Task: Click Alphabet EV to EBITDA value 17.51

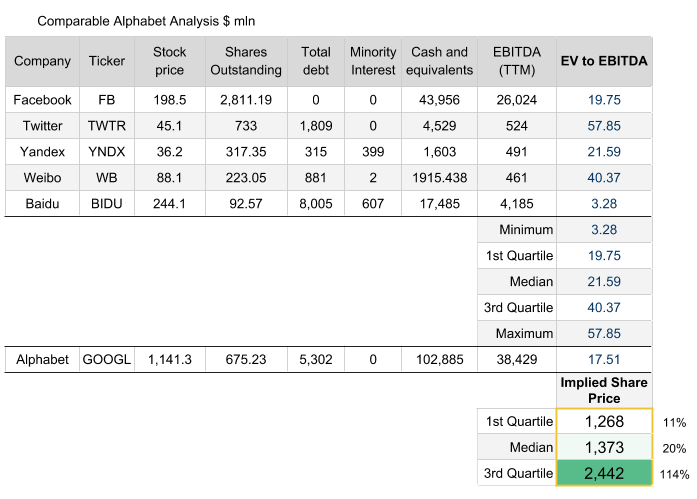Action: 603,360
